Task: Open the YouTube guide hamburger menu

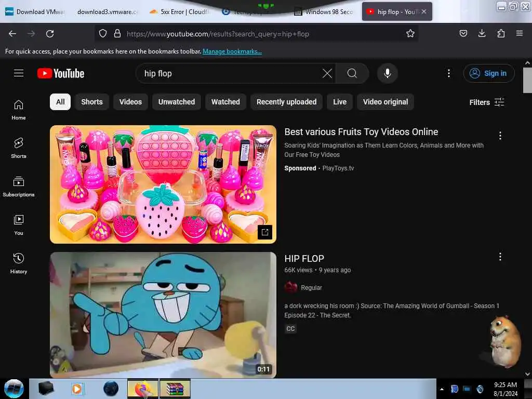Action: [x=19, y=73]
